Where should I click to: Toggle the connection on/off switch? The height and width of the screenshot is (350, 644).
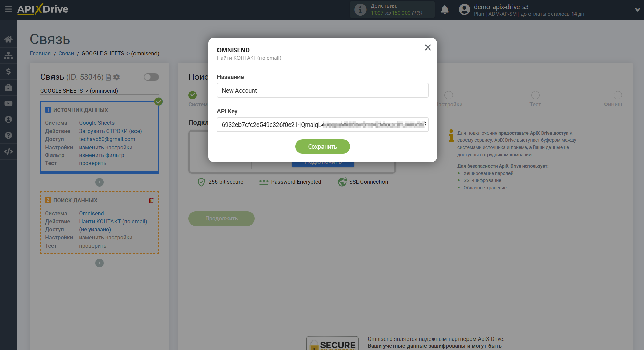pyautogui.click(x=151, y=77)
